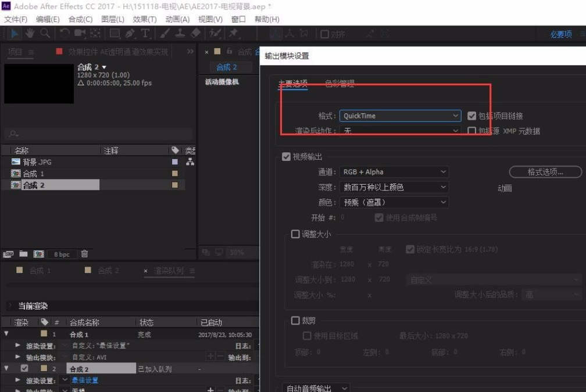Select the Roto Brush tool

tap(215, 34)
